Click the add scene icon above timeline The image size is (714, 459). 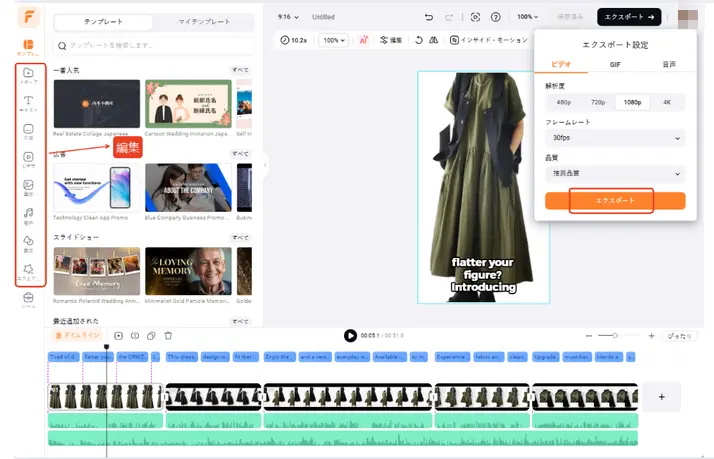pos(118,336)
